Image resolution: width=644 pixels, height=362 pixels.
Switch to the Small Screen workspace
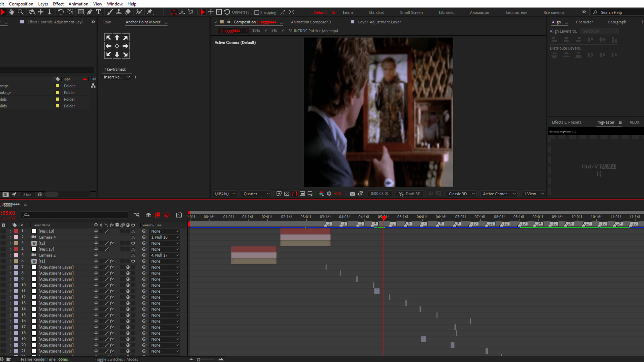pos(411,12)
